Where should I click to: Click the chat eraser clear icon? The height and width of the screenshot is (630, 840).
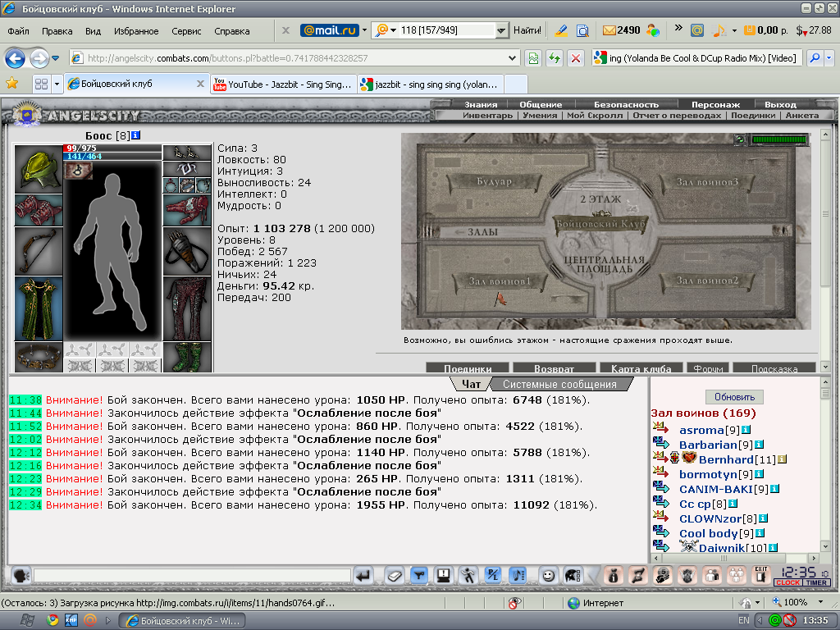(x=395, y=576)
